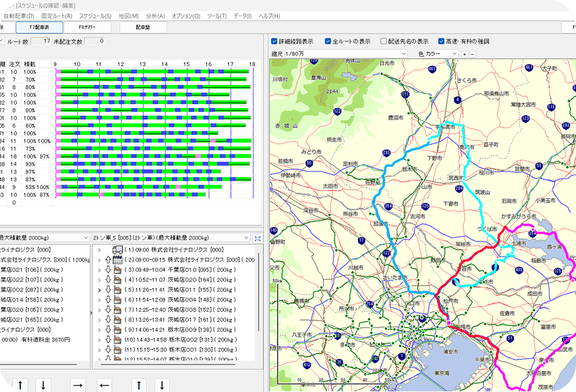Click the first Gantt bar row with 100% load

(x=152, y=72)
